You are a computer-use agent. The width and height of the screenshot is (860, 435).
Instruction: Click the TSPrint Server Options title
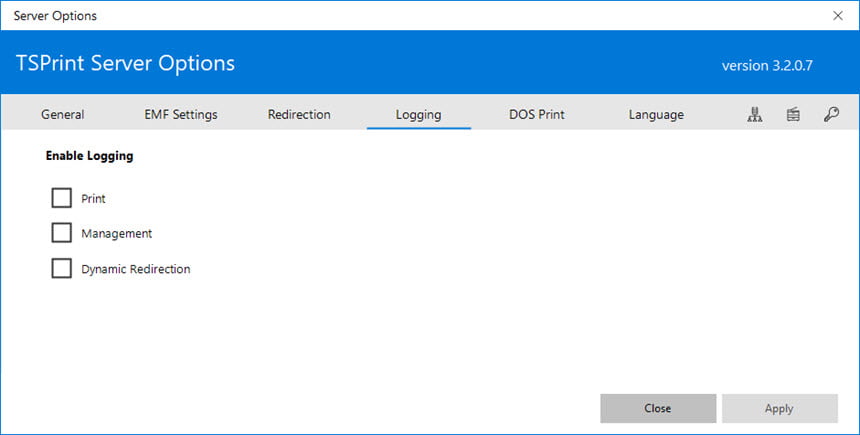click(x=126, y=63)
